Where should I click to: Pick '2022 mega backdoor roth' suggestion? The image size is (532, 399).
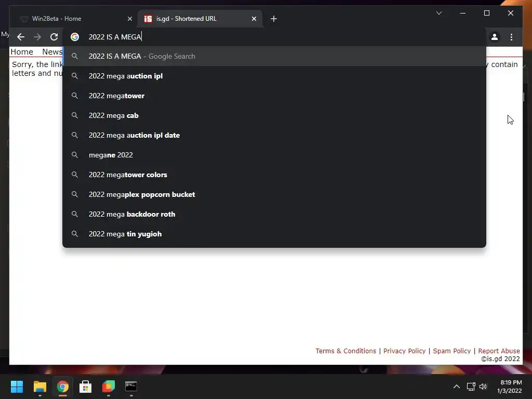[274, 214]
